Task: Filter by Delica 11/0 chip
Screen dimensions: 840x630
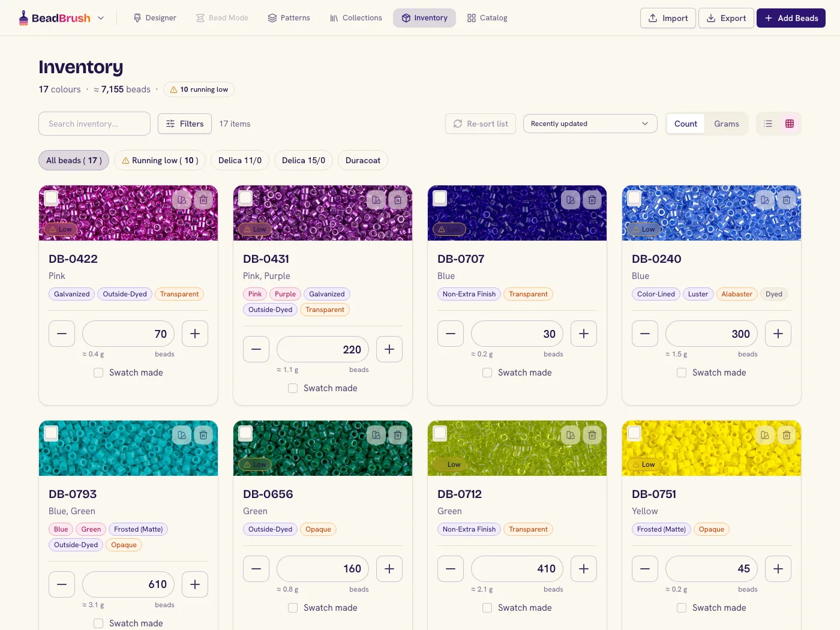Action: point(240,160)
